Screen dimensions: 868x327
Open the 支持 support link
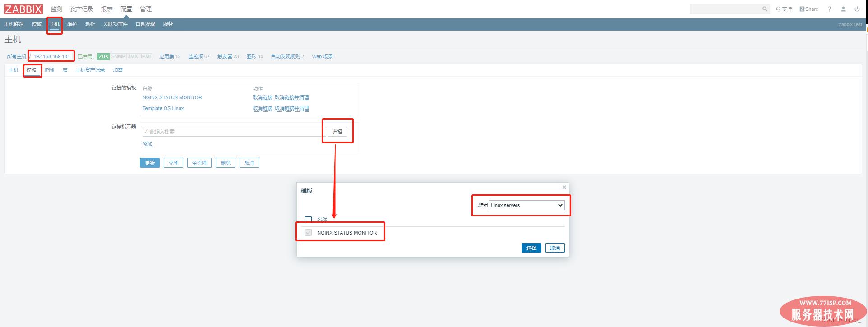coord(784,9)
